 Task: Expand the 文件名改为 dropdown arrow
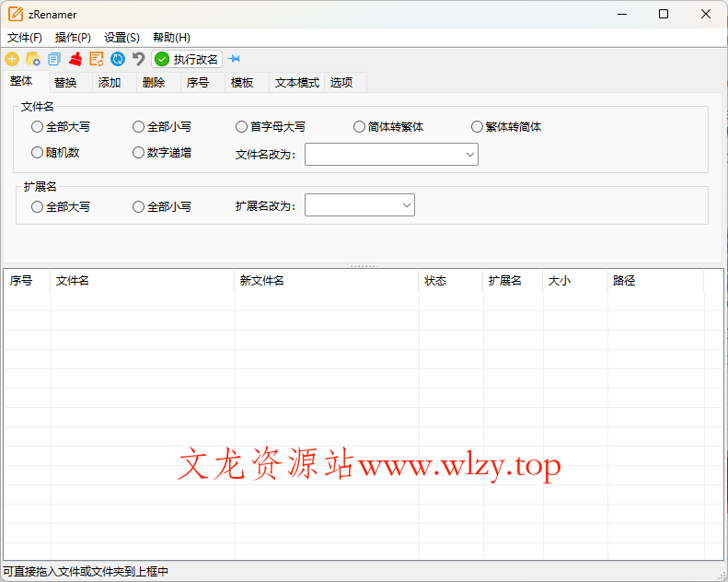pos(470,154)
